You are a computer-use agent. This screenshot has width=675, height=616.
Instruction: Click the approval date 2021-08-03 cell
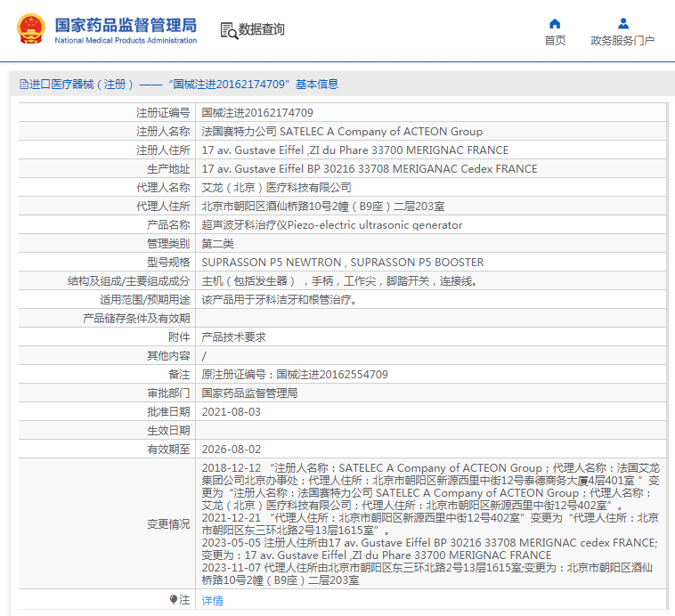430,412
